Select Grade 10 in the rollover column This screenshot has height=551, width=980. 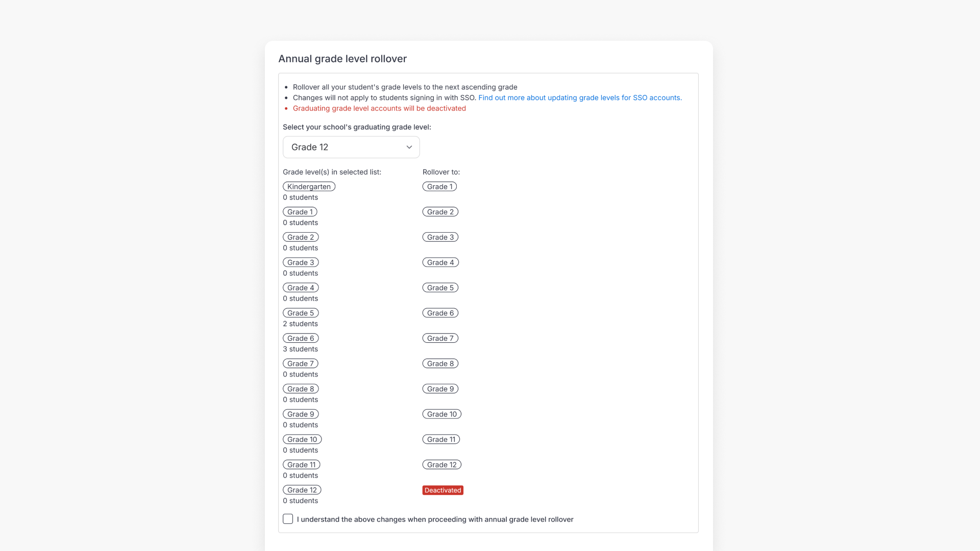pos(442,414)
